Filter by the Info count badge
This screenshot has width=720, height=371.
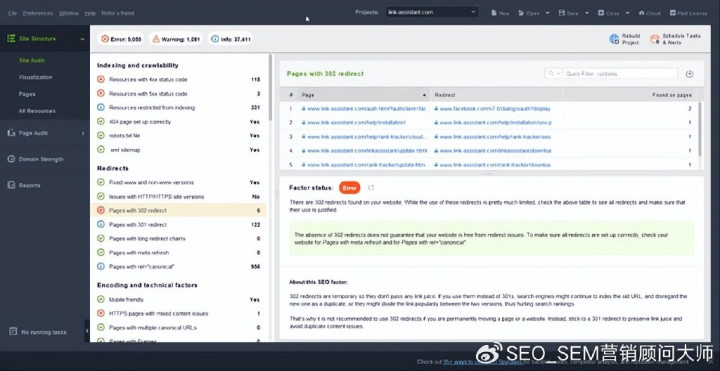pyautogui.click(x=231, y=39)
